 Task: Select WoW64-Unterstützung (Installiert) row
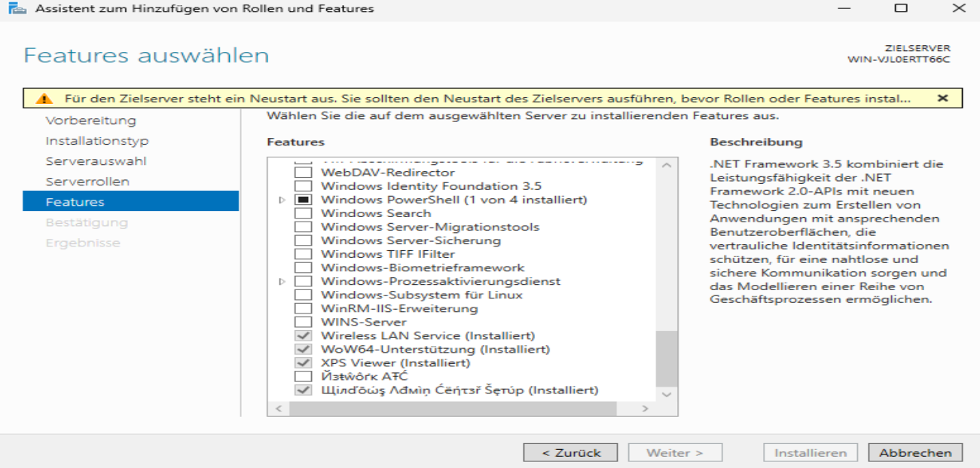435,349
